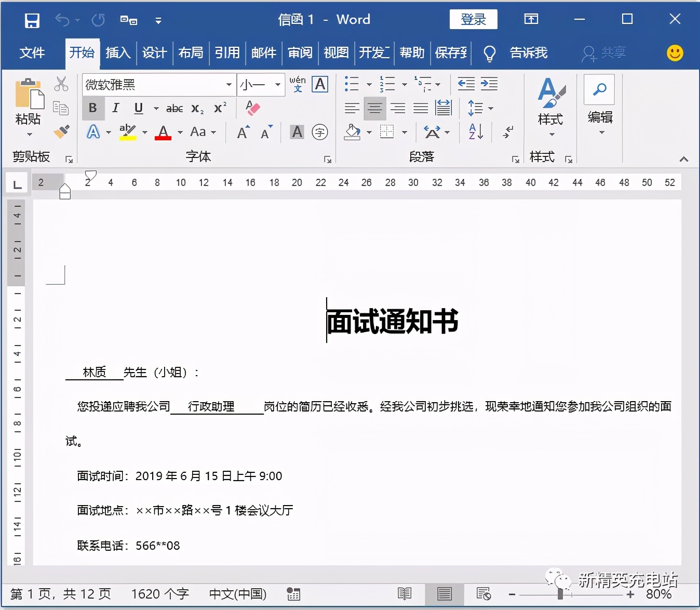Apply the red font color swatch
700x610 pixels.
pyautogui.click(x=163, y=132)
